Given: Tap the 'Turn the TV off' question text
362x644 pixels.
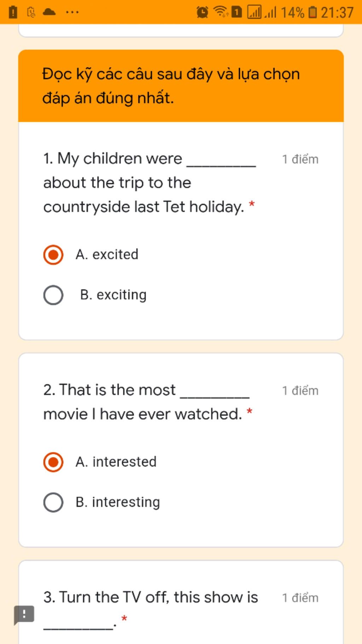Looking at the screenshot, I should pyautogui.click(x=151, y=597).
